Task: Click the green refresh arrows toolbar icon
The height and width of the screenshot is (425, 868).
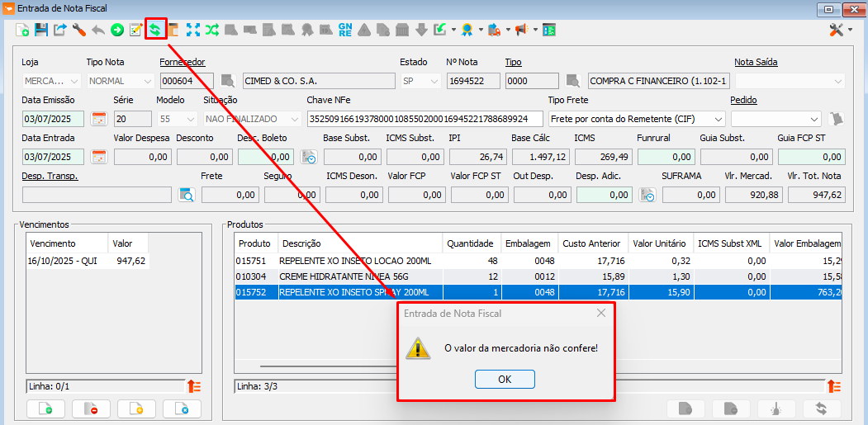Action: (x=154, y=30)
